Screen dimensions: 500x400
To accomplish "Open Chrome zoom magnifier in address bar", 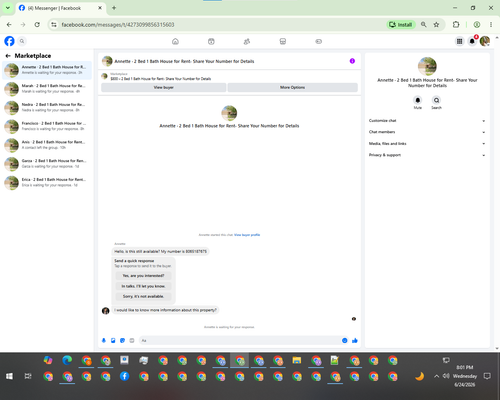I will (x=424, y=25).
